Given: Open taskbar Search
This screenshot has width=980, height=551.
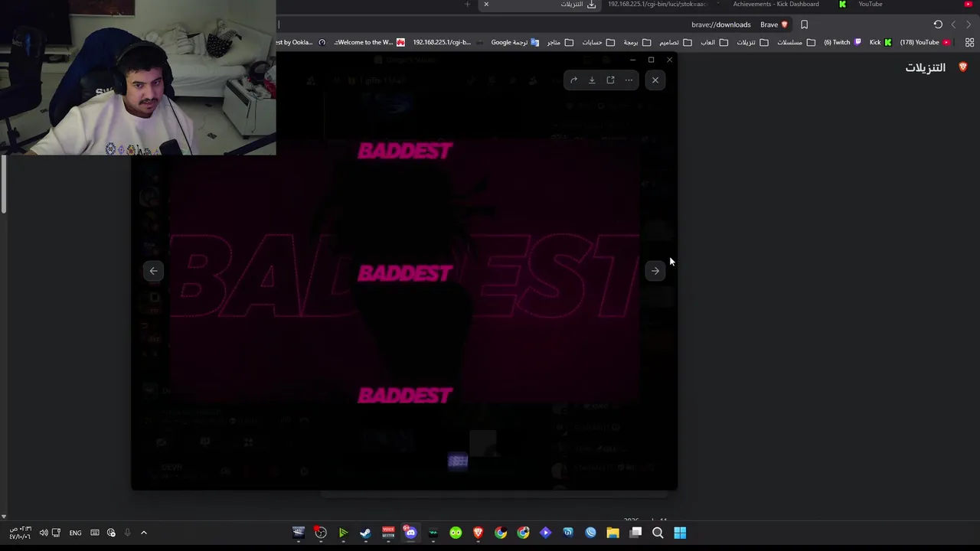Looking at the screenshot, I should point(658,533).
